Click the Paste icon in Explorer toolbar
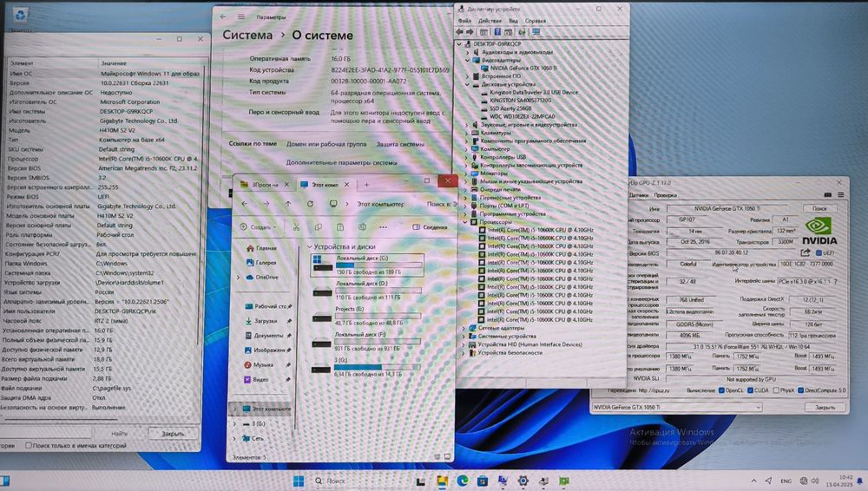The width and height of the screenshot is (868, 491). (340, 227)
